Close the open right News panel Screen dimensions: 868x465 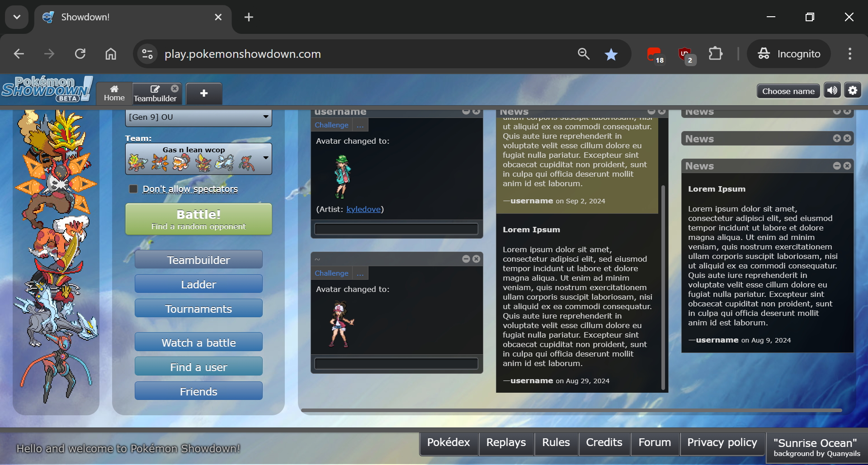(847, 166)
